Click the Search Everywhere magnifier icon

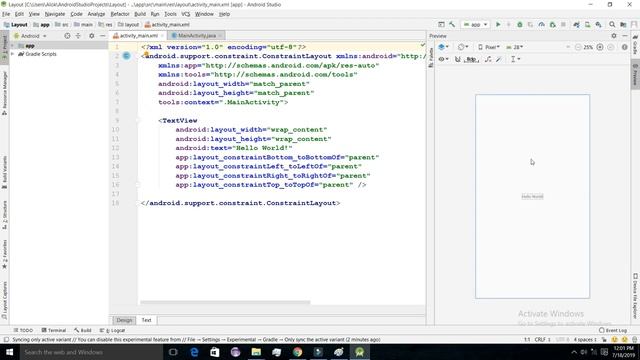612,24
